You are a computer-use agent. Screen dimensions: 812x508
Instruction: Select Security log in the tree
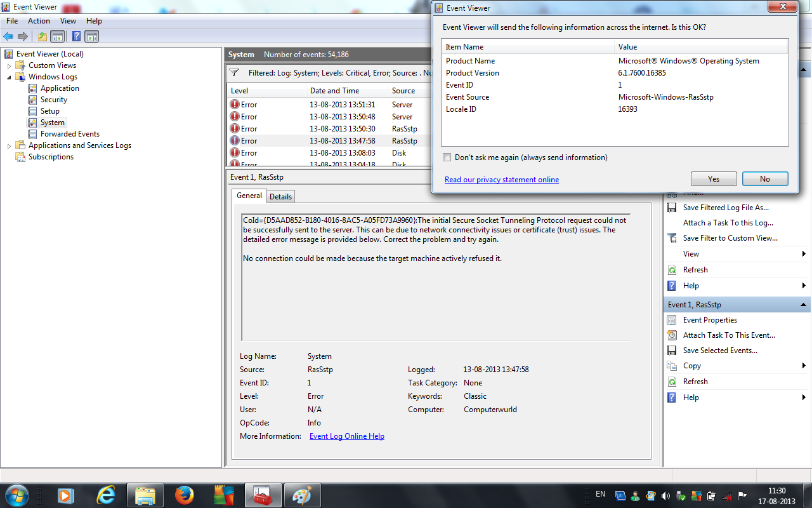54,100
